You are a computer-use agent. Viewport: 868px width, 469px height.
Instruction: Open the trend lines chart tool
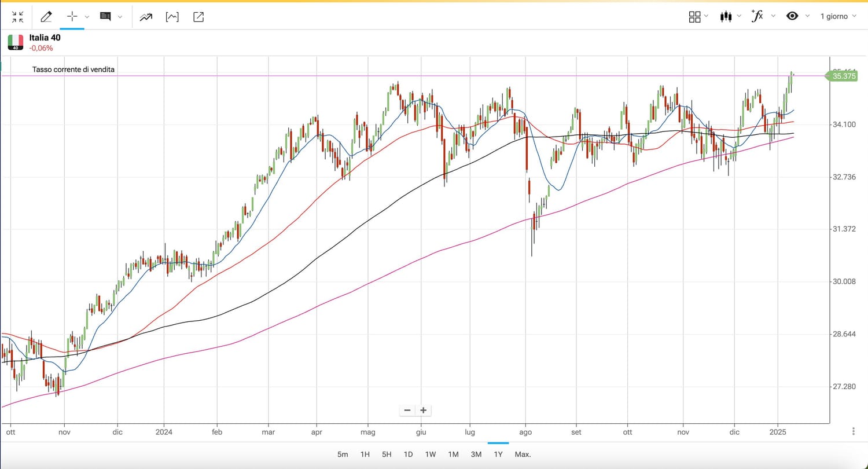coord(146,17)
